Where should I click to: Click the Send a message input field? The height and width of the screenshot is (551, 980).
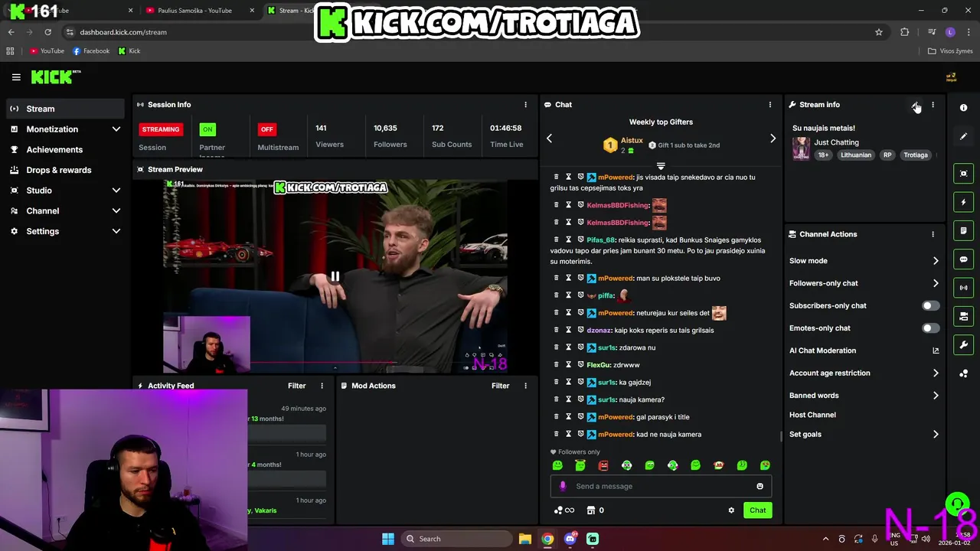661,486
